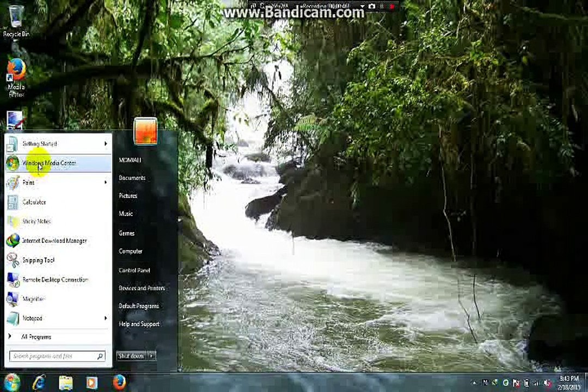Open Music from Start menu
Image resolution: width=588 pixels, height=392 pixels.
click(x=126, y=214)
